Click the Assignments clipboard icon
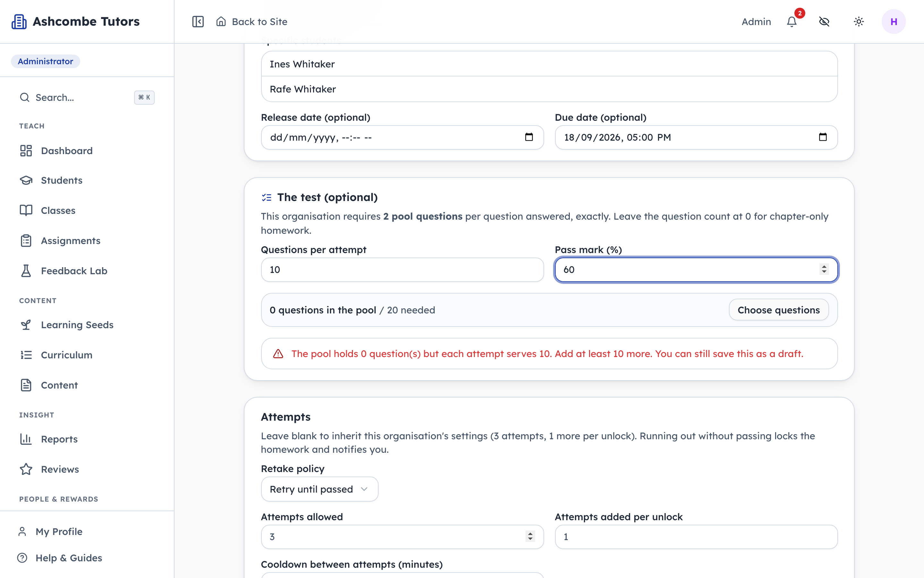This screenshot has height=578, width=924. [x=26, y=241]
